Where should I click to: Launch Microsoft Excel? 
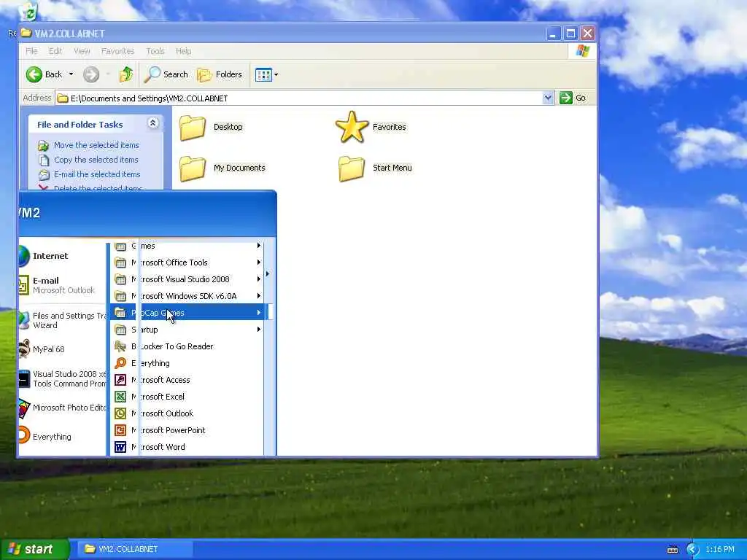tap(187, 396)
